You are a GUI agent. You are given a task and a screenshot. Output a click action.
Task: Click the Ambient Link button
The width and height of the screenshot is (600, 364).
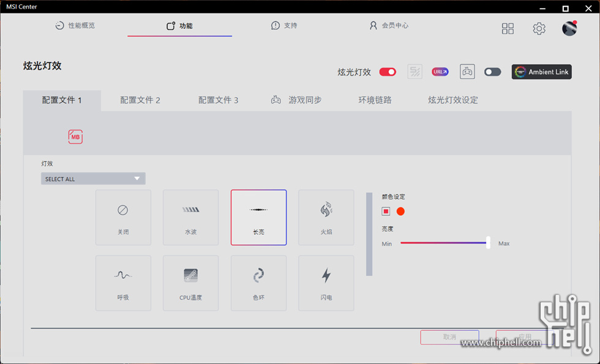click(541, 72)
